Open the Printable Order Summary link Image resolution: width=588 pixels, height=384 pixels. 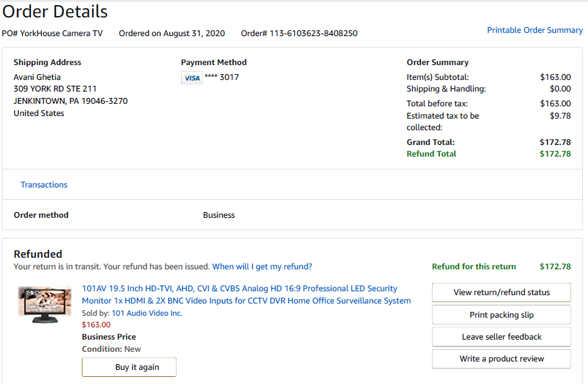535,30
